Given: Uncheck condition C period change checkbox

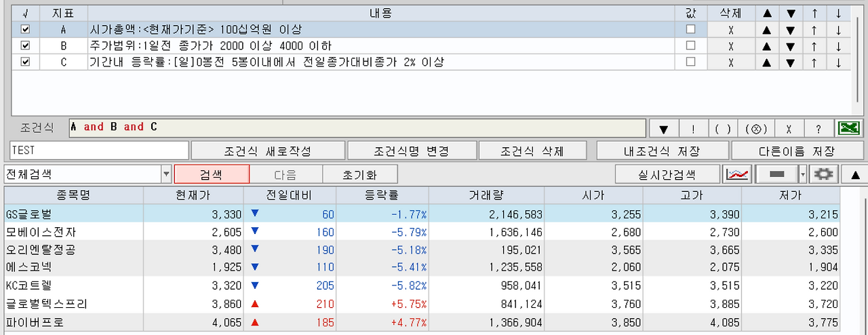Looking at the screenshot, I should tap(26, 62).
